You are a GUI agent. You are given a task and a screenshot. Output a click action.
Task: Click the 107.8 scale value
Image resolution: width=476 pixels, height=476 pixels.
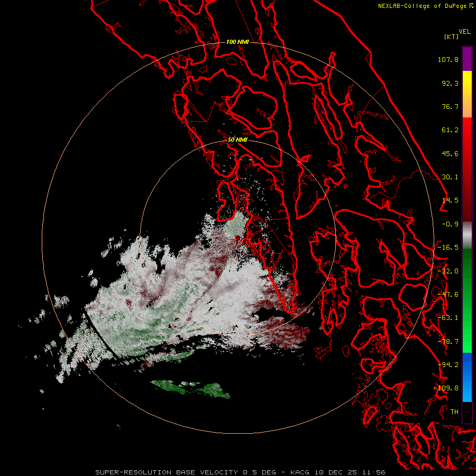pos(448,59)
